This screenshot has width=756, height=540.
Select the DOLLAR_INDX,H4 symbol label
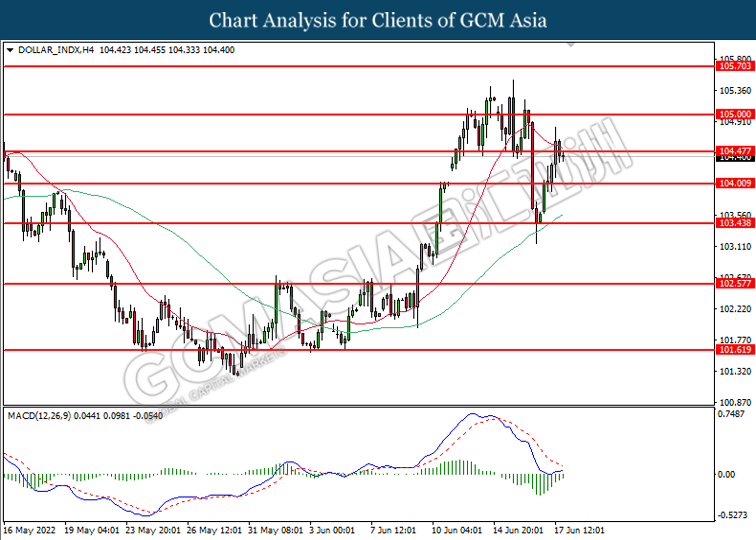[x=56, y=50]
